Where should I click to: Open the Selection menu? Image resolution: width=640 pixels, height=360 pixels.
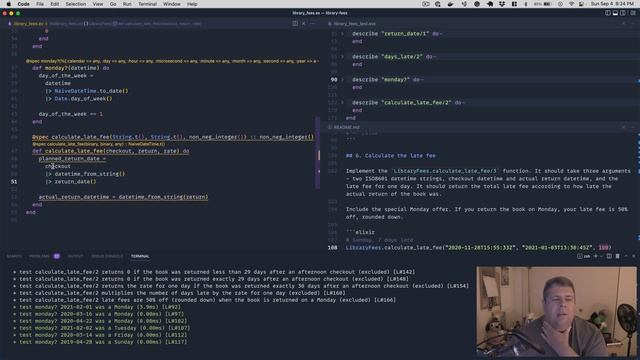[x=76, y=4]
